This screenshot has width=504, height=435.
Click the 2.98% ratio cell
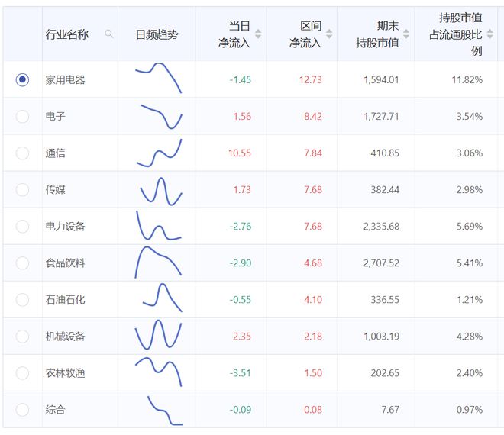click(470, 189)
